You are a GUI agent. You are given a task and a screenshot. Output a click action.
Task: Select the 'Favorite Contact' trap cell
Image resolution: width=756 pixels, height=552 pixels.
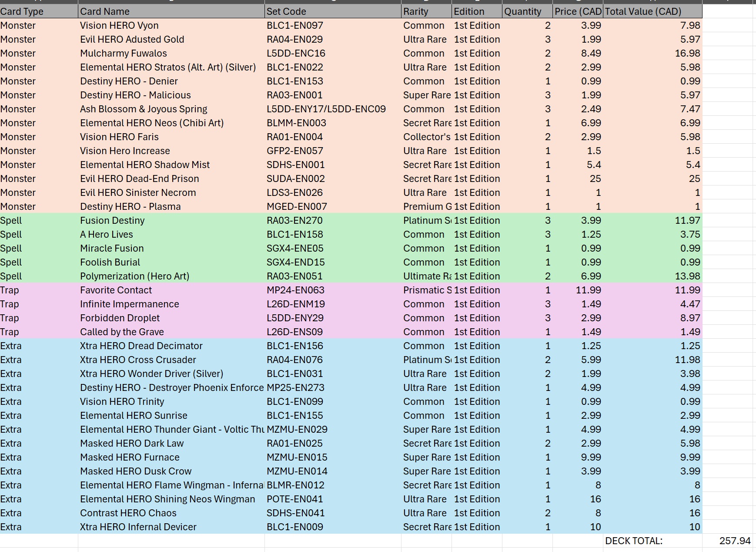coord(171,290)
